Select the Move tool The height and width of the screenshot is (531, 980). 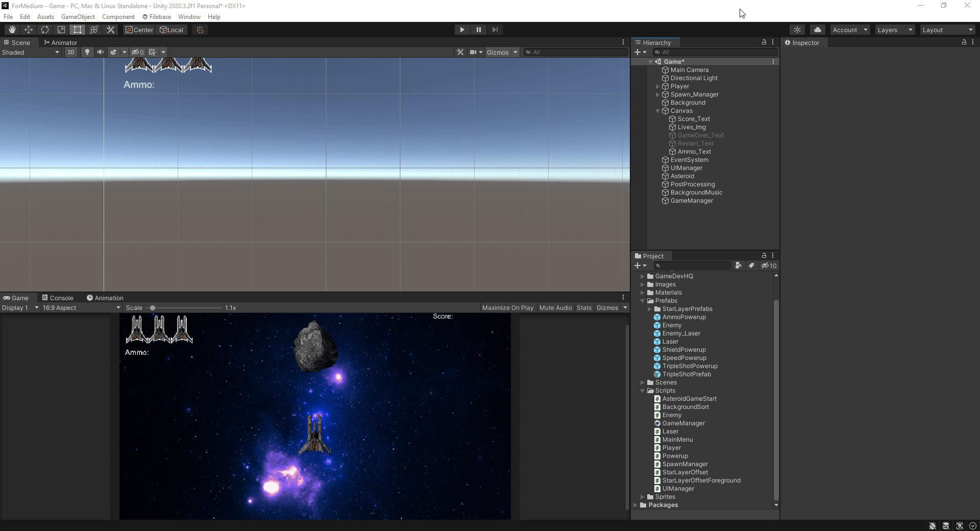29,30
